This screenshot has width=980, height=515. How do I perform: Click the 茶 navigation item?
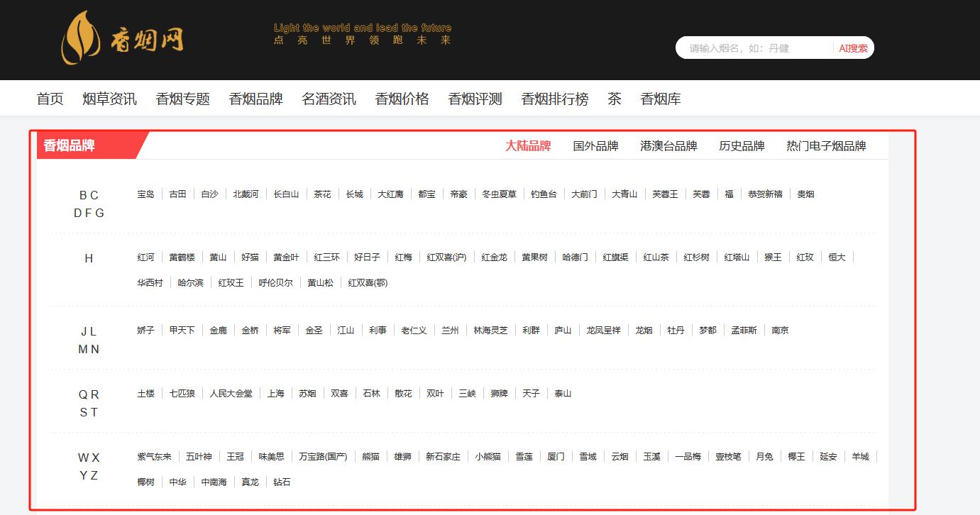614,99
